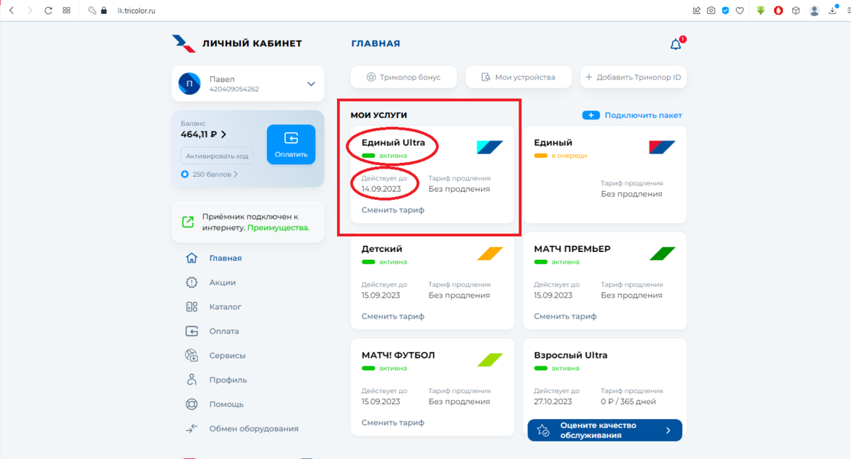
Task: Click the МАТЧ ПРЕМЬЕР package title
Action: coord(572,249)
